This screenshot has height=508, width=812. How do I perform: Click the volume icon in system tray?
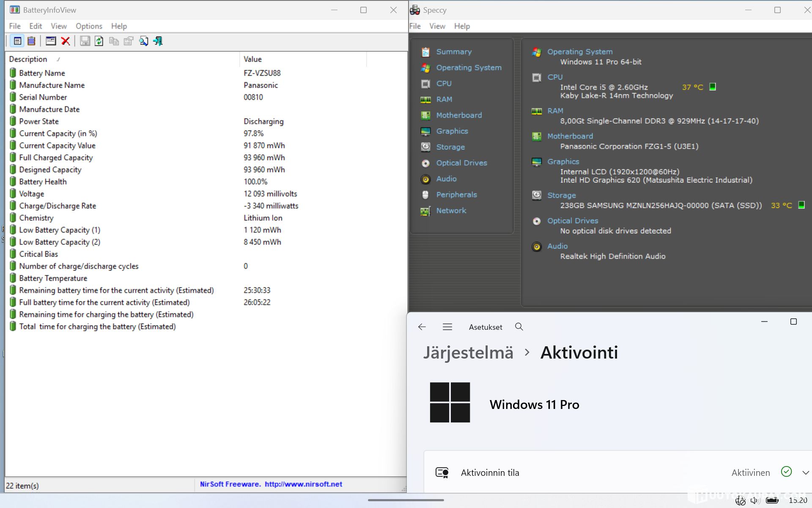coord(754,500)
